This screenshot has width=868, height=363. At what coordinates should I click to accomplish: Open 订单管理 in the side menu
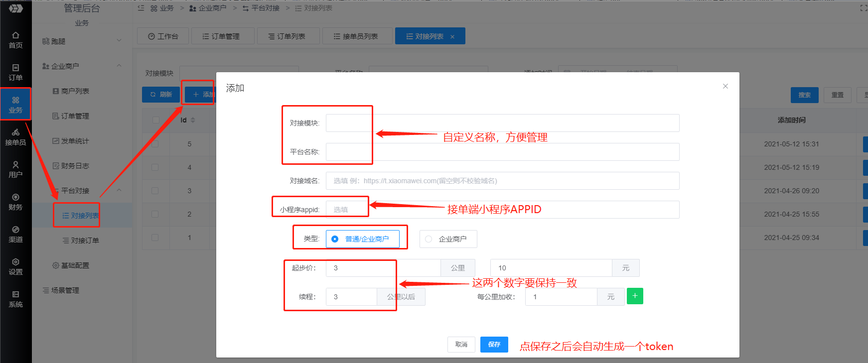tap(75, 116)
